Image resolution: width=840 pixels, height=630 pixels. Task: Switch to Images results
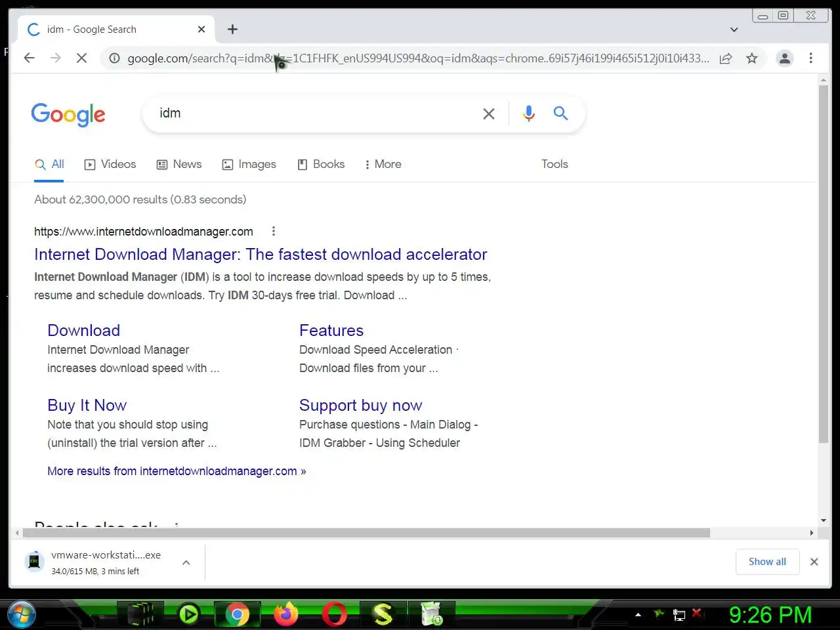[249, 164]
